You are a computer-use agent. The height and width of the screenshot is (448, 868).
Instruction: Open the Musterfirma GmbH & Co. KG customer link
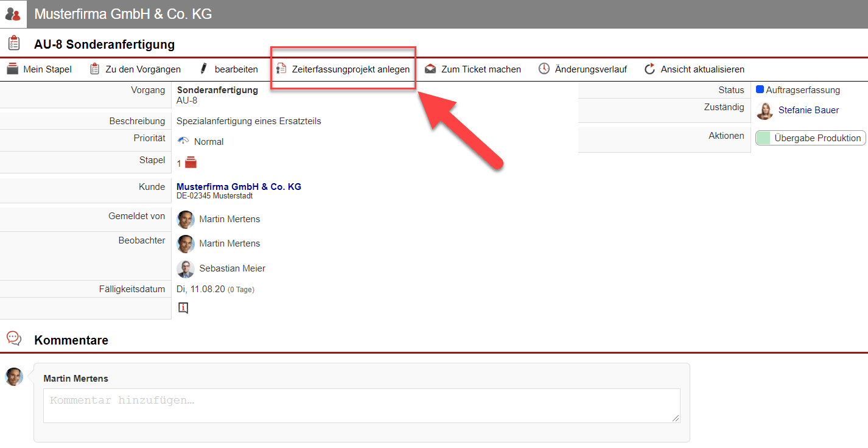coord(239,187)
